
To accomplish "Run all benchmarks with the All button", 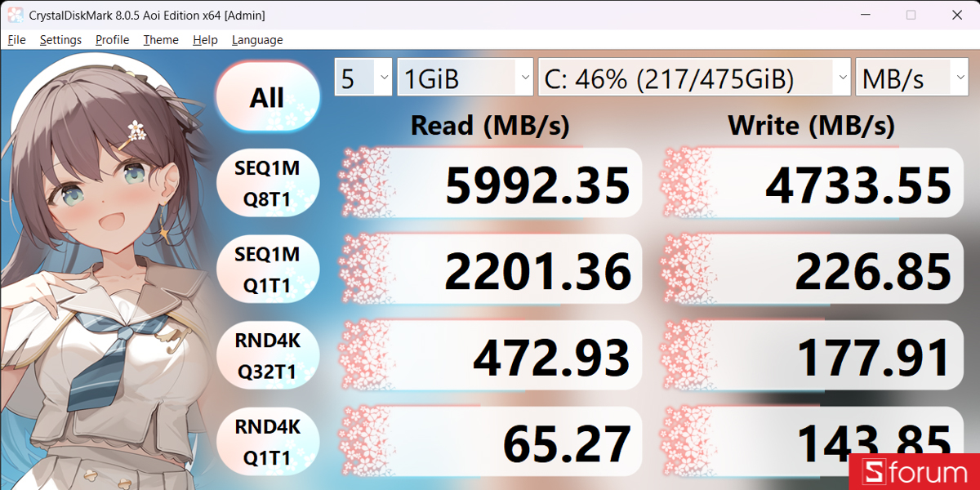I will (x=267, y=97).
